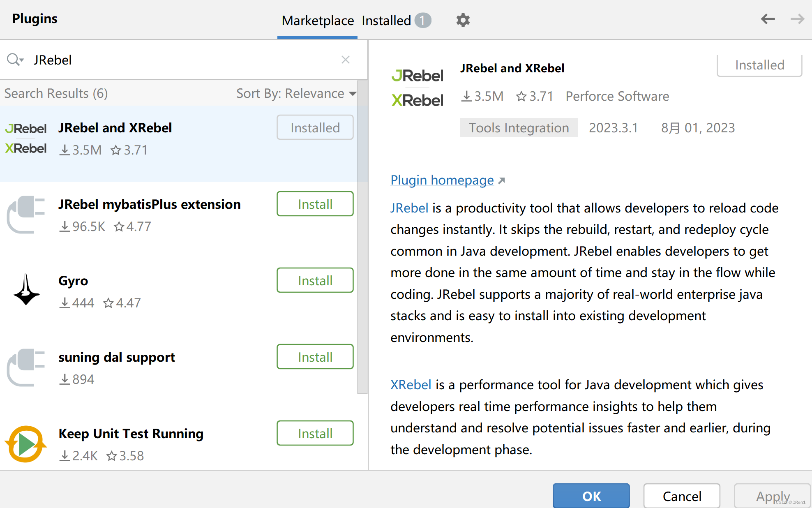The width and height of the screenshot is (812, 508).
Task: Click the Cancel button
Action: coord(682,496)
